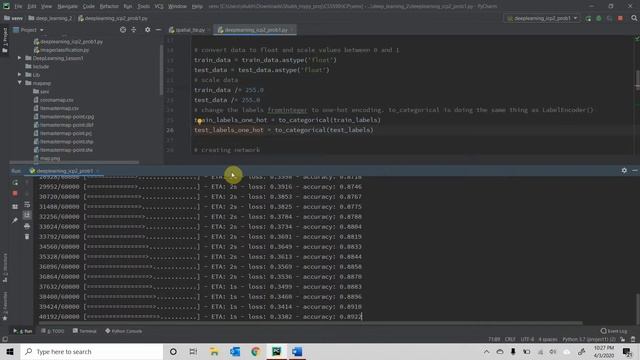Viewport: 640px width, 360px height.
Task: Open the TODO tool window
Action: click(x=53, y=331)
